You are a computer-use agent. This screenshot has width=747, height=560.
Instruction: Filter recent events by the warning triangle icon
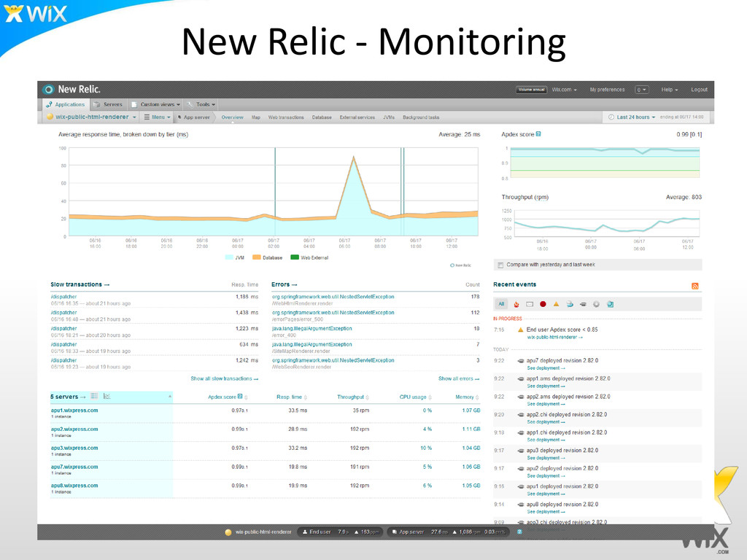[x=556, y=304]
